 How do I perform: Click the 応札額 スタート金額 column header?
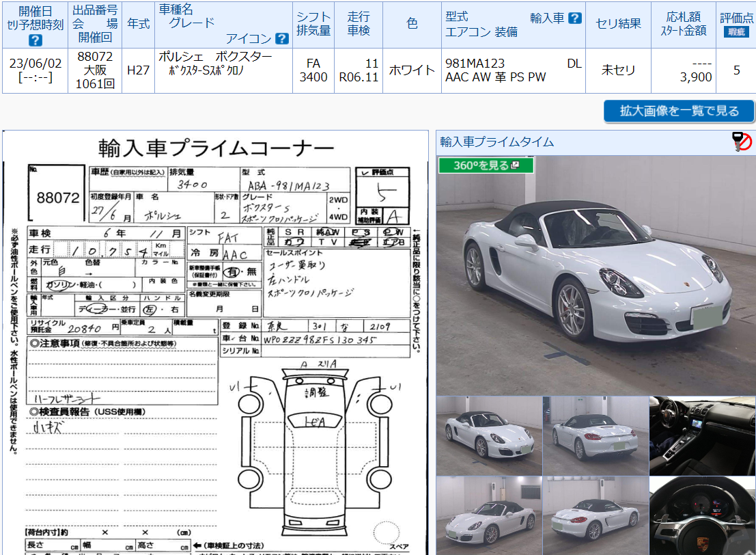click(x=684, y=24)
